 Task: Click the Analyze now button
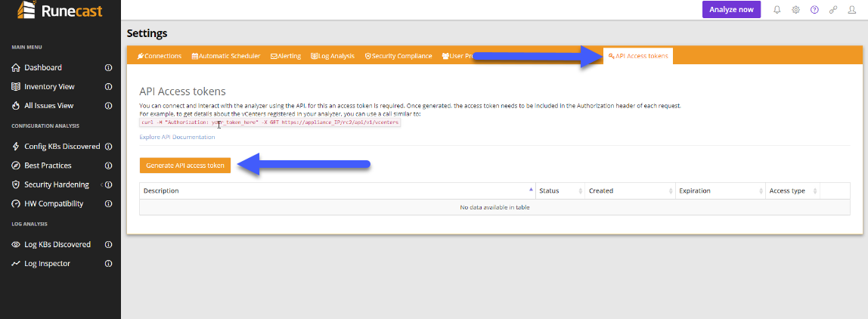coord(731,10)
